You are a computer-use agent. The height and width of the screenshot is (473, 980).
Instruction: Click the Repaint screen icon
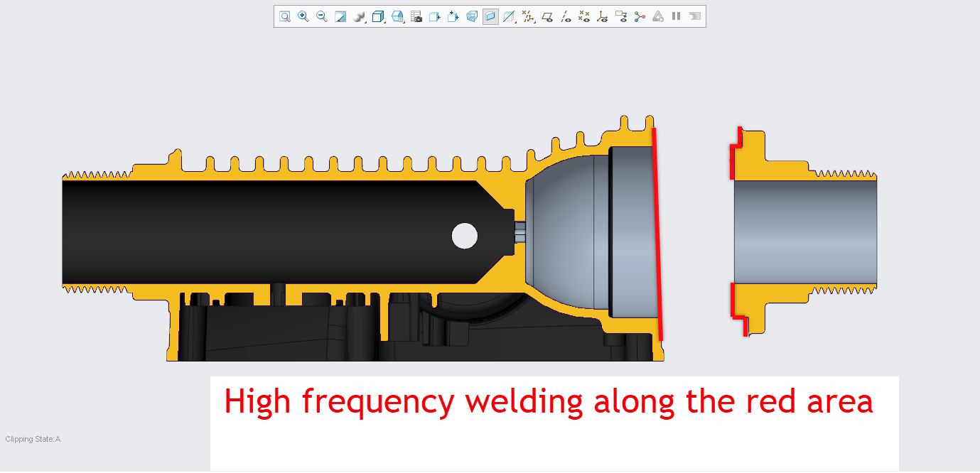pyautogui.click(x=340, y=16)
